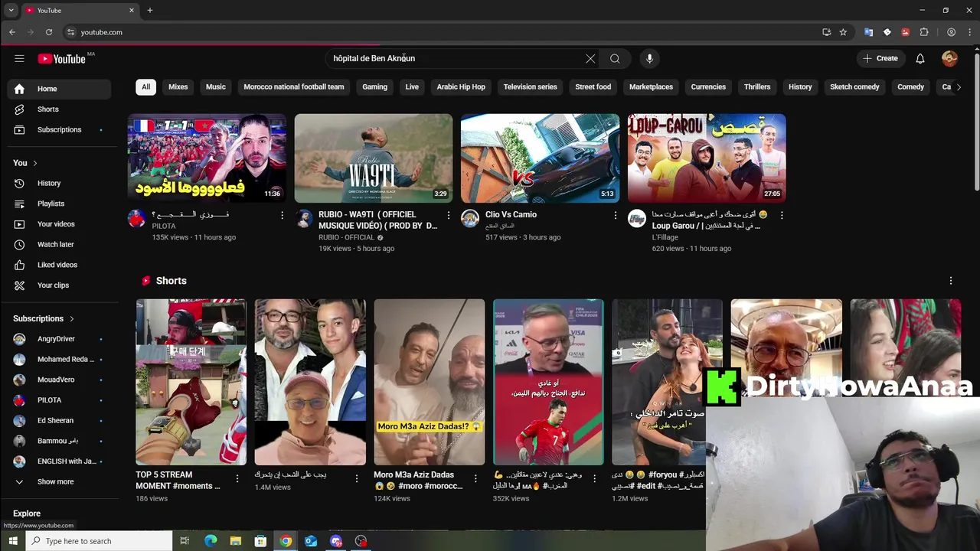Open TOP 5 STREAM MOMENT short
The image size is (980, 551).
point(191,382)
